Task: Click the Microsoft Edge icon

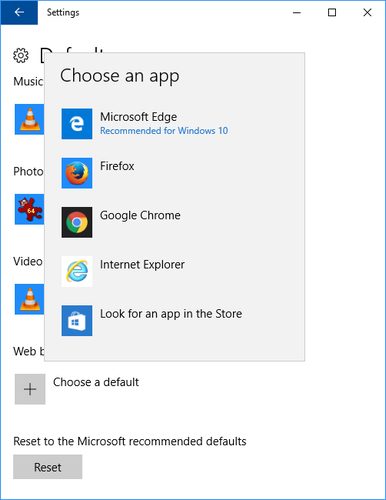Action: (77, 124)
